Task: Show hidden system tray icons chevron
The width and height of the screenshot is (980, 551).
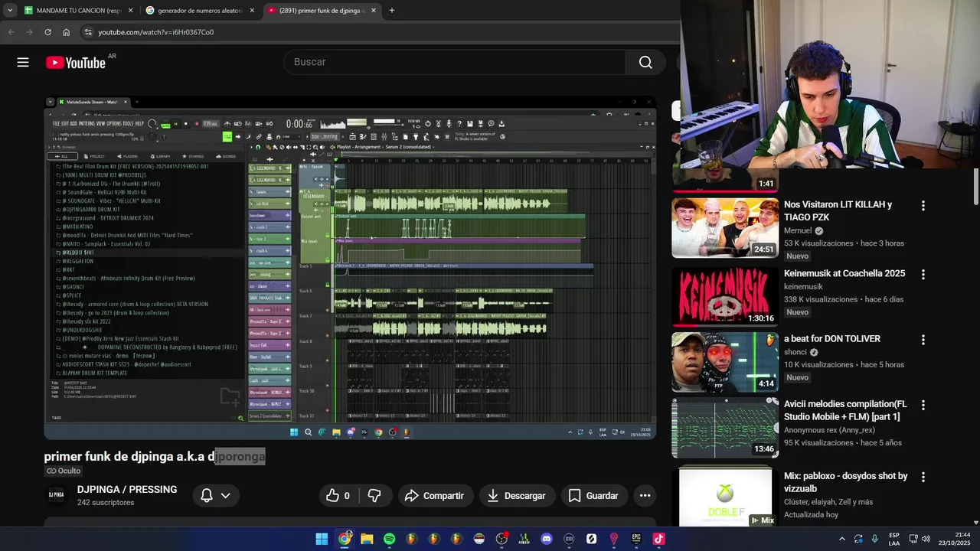Action: [x=841, y=539]
